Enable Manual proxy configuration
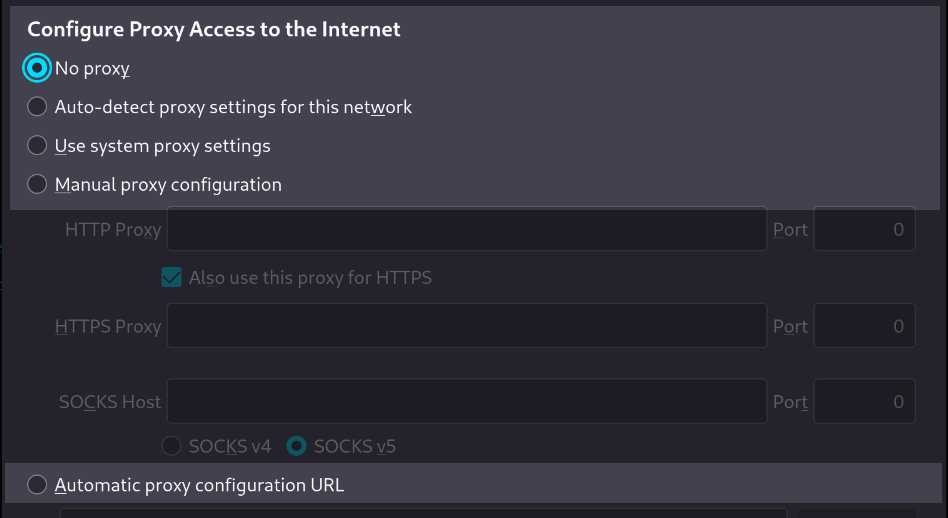This screenshot has width=948, height=518. 37,185
